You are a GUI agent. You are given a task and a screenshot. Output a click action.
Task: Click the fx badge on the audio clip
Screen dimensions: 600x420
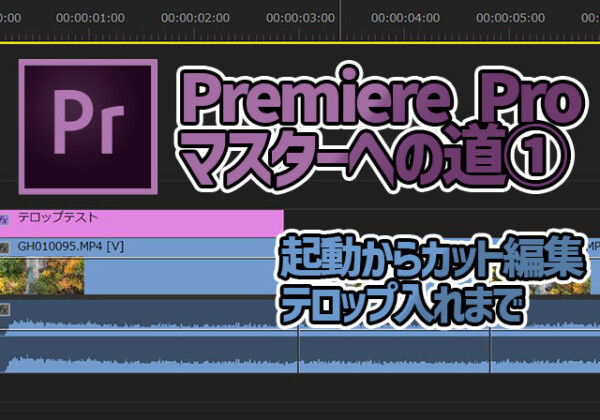4,310
